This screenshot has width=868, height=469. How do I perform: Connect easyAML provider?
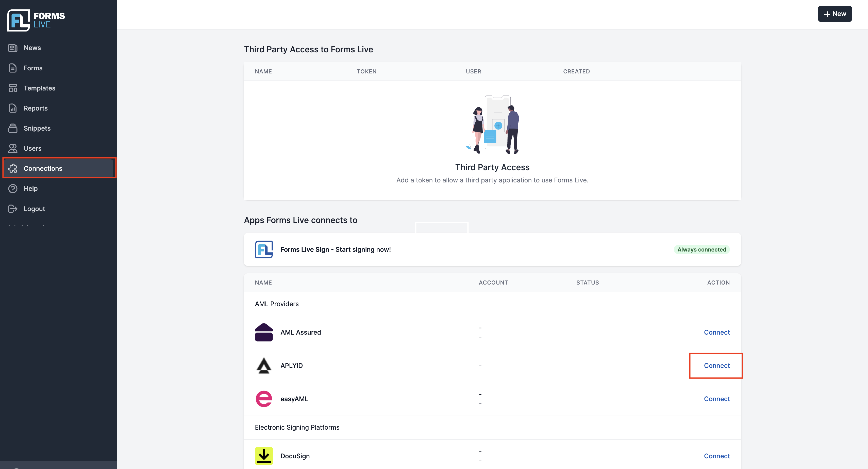point(717,399)
